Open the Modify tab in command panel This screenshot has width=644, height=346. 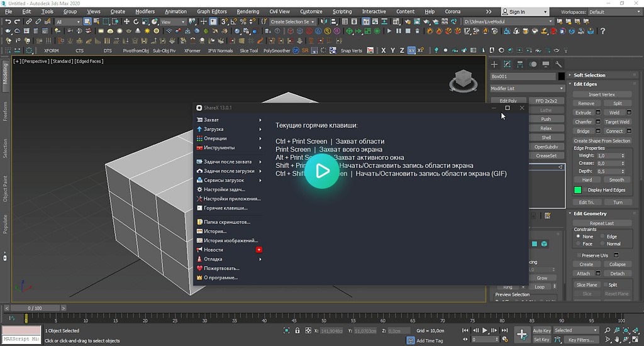click(508, 64)
